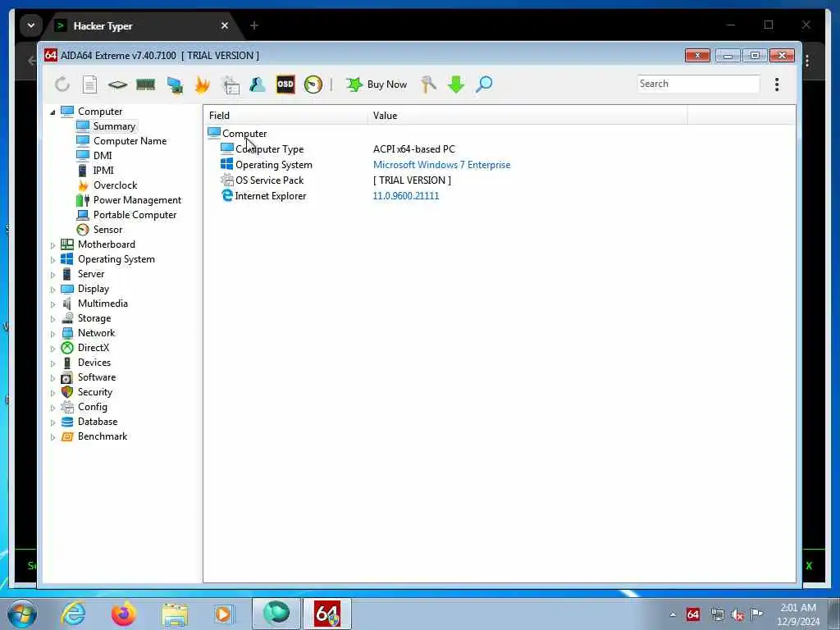Screen dimensions: 840x630
Task: Open the OSD panel icon
Action: tap(285, 84)
